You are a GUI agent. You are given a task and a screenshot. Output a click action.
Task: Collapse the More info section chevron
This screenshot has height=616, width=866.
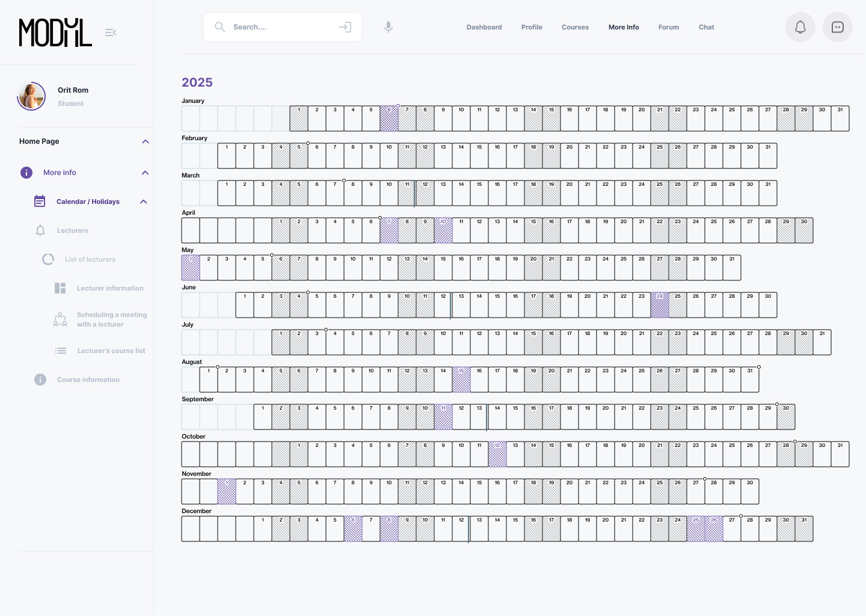tap(145, 173)
